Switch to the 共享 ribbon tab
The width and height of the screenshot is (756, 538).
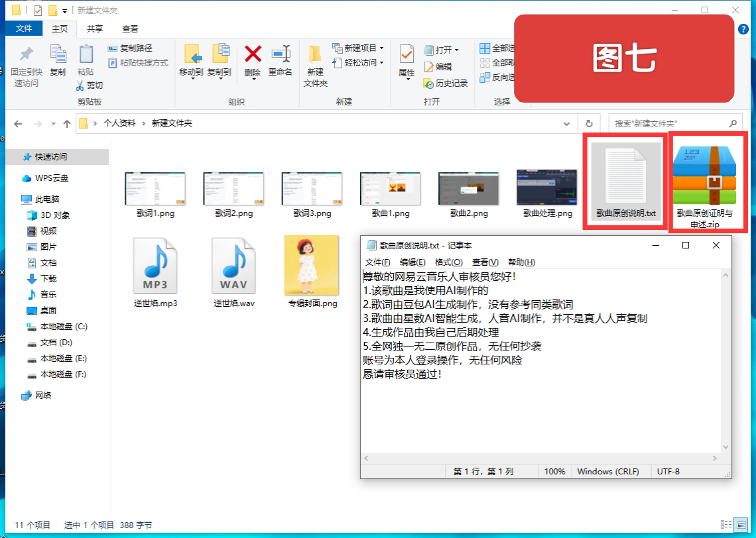tap(94, 28)
